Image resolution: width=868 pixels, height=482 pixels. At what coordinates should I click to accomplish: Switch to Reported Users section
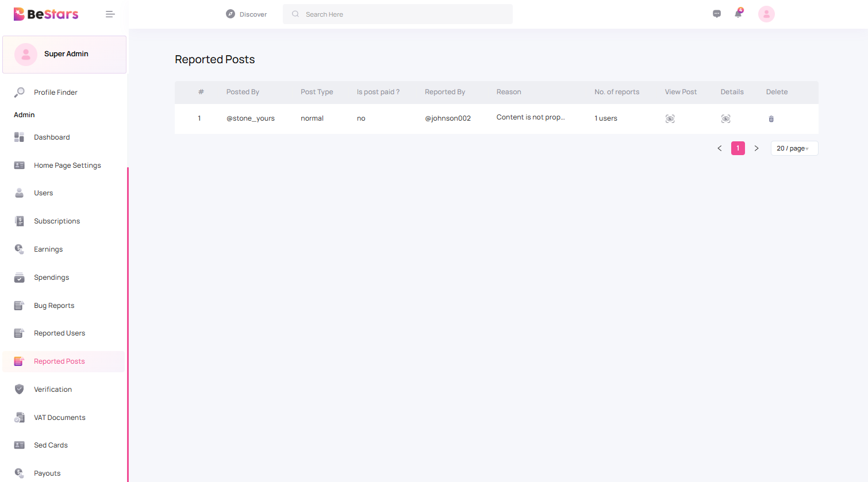[x=59, y=333]
